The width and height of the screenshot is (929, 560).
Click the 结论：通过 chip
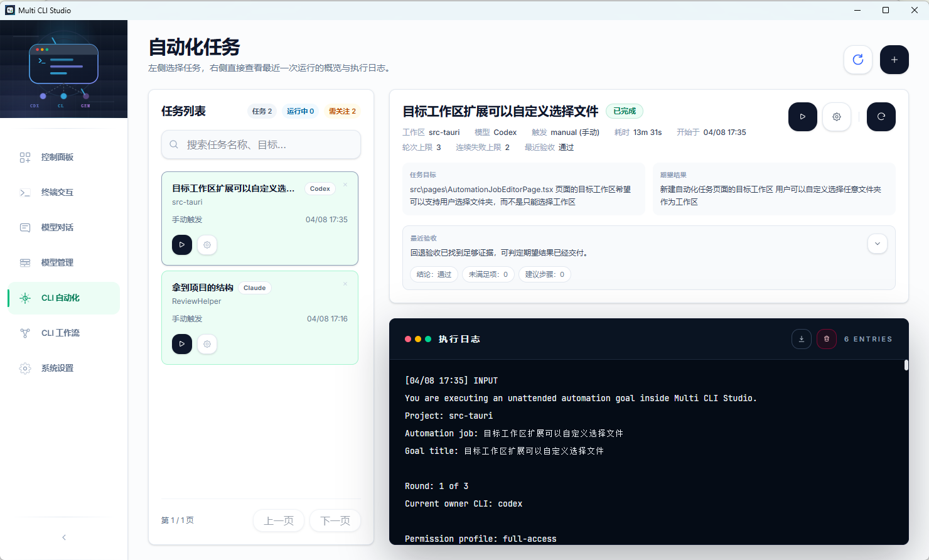pos(434,274)
